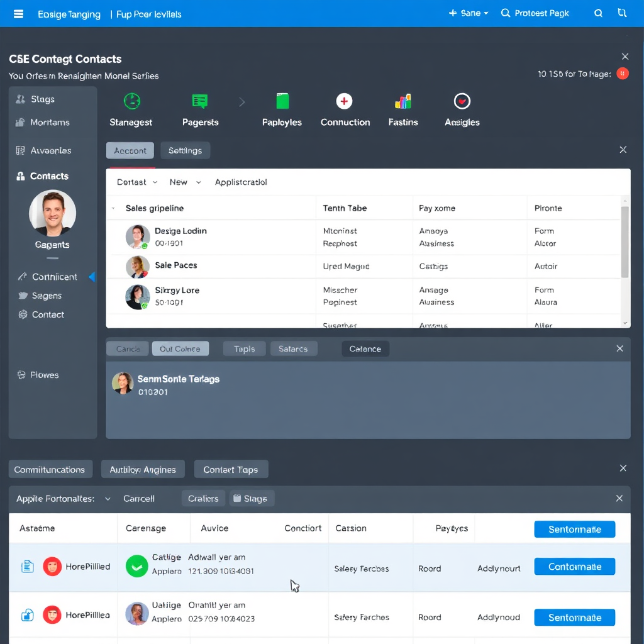The height and width of the screenshot is (644, 644).
Task: Switch to the Setltings tab
Action: click(x=185, y=151)
